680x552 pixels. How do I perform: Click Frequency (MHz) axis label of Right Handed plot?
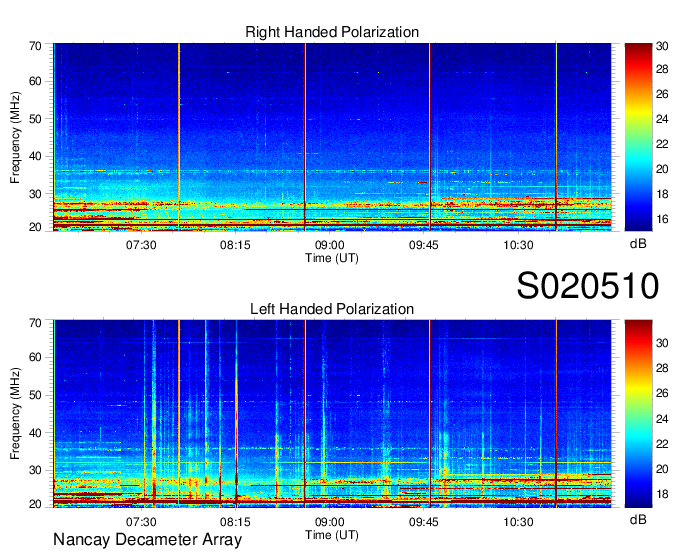click(x=15, y=137)
